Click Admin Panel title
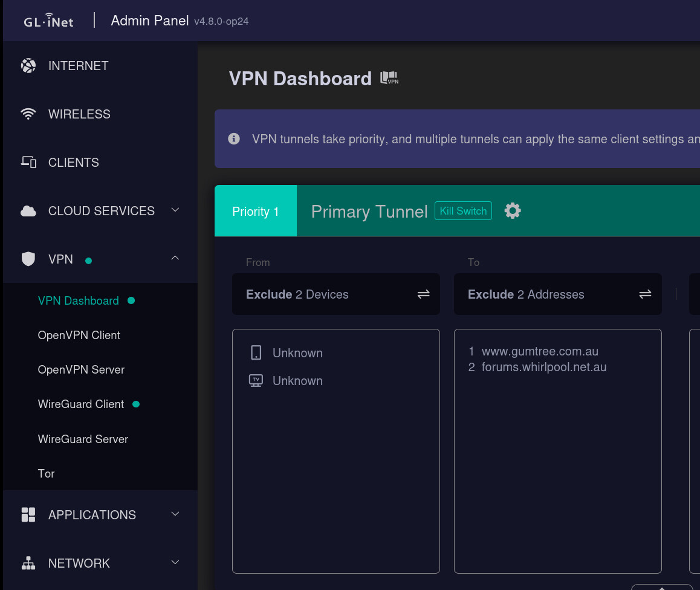The width and height of the screenshot is (700, 590). (x=149, y=21)
